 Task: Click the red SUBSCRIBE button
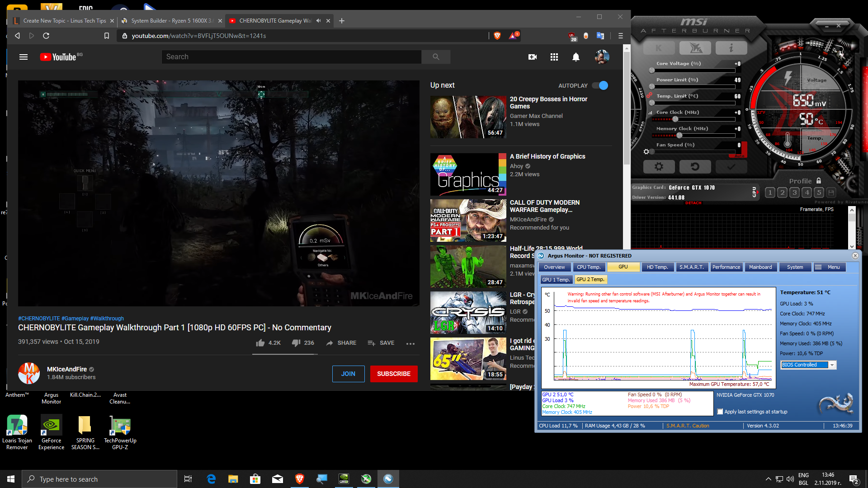point(394,374)
